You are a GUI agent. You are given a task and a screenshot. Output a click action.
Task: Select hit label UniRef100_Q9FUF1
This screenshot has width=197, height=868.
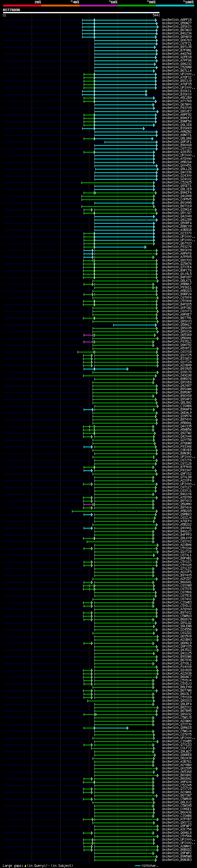point(177,142)
